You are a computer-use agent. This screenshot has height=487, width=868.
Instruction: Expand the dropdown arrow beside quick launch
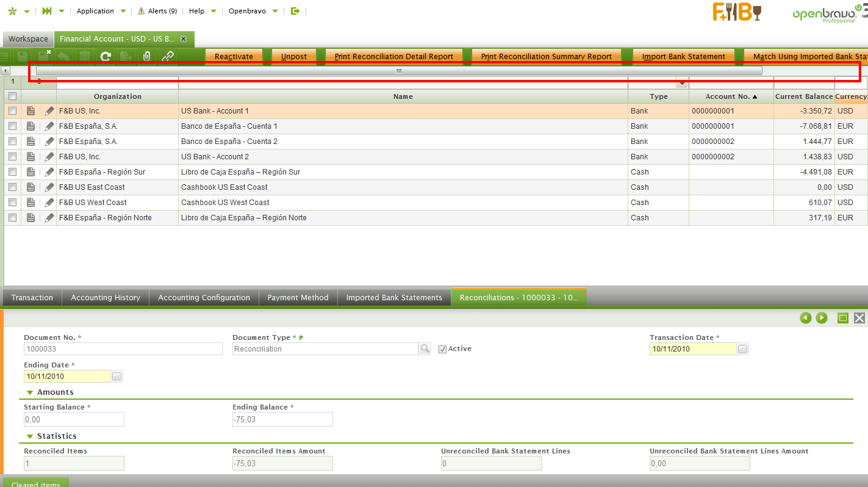[x=62, y=12]
